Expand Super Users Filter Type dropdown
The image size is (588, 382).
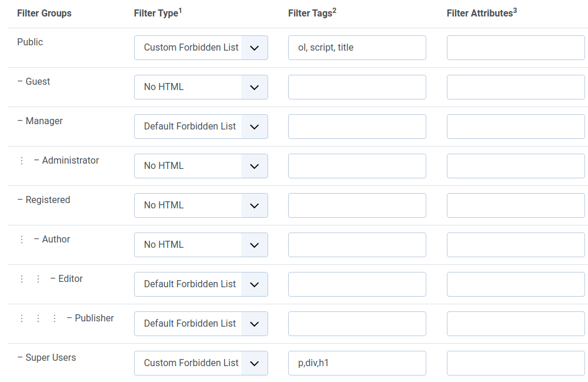click(x=201, y=363)
